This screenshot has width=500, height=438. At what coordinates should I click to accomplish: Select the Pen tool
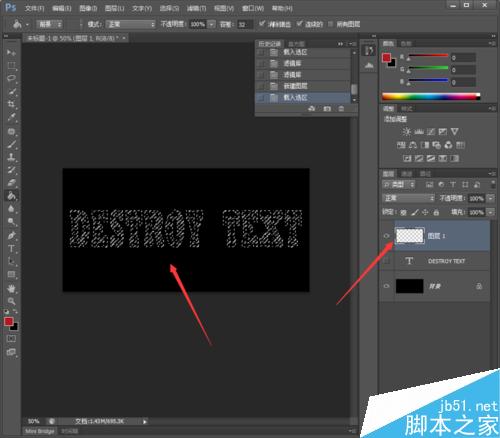[x=11, y=235]
